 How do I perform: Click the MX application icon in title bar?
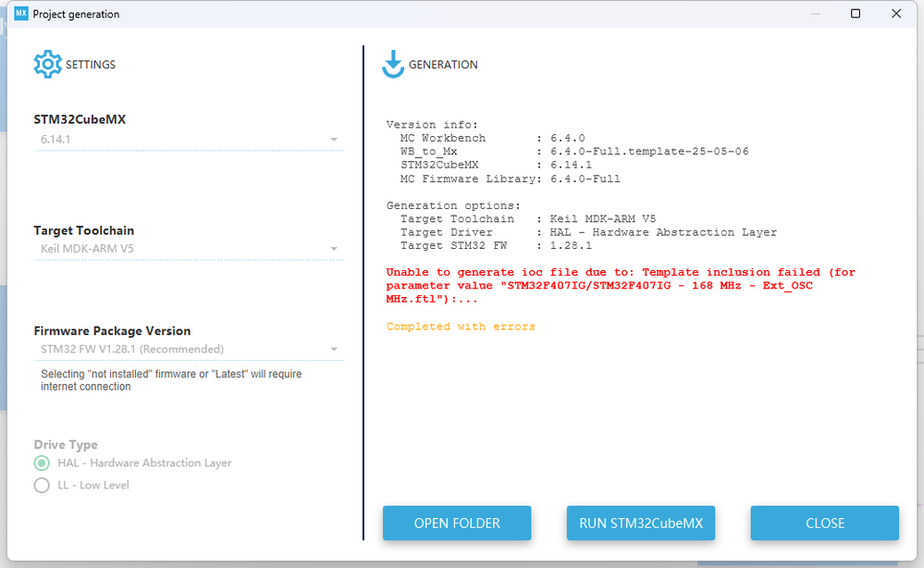21,13
